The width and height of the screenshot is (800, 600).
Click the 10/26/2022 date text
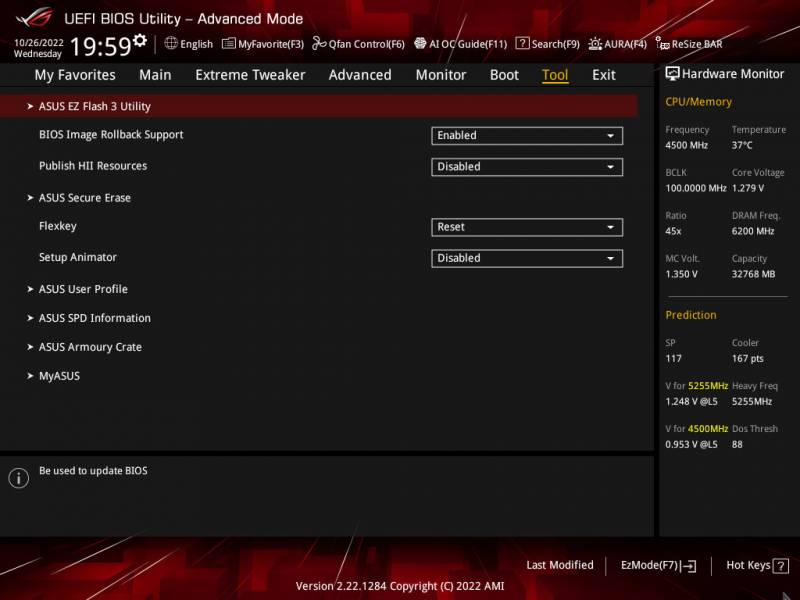(x=39, y=43)
